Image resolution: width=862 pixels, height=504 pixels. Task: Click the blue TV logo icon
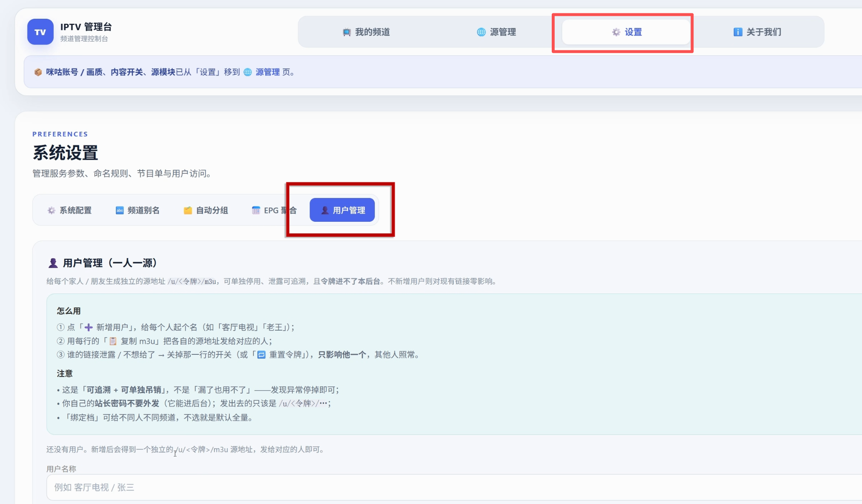pyautogui.click(x=40, y=32)
